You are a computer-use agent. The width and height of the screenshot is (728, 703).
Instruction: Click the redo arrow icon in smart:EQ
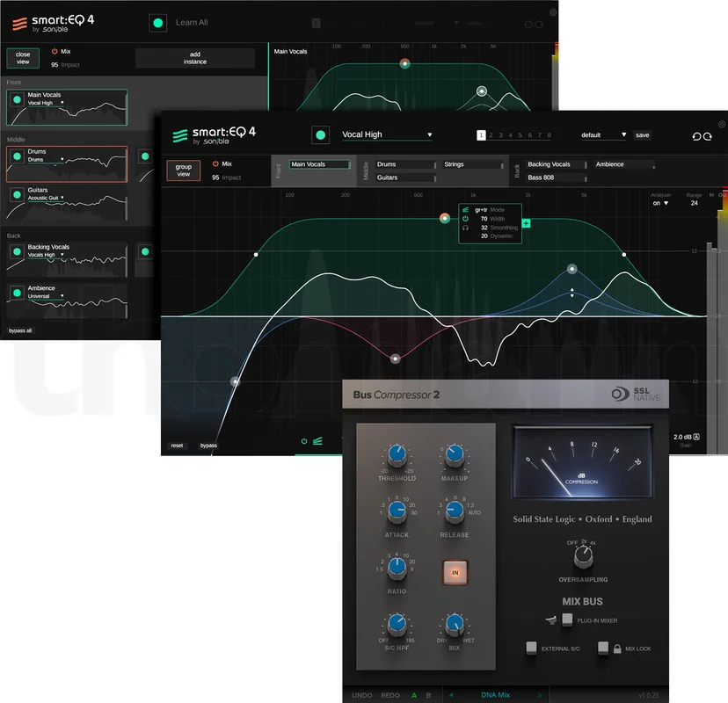coord(708,136)
